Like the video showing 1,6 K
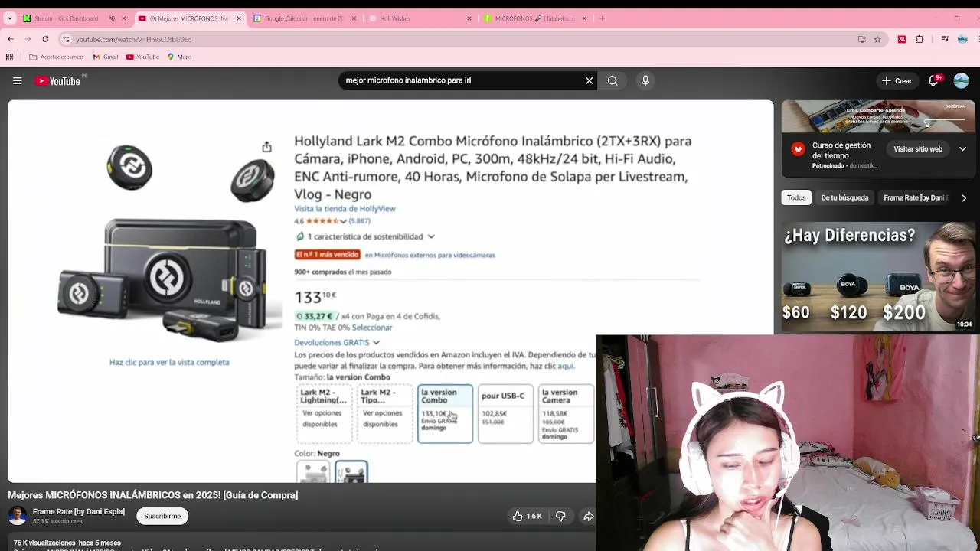Screen dimensions: 980x551 [x=527, y=517]
